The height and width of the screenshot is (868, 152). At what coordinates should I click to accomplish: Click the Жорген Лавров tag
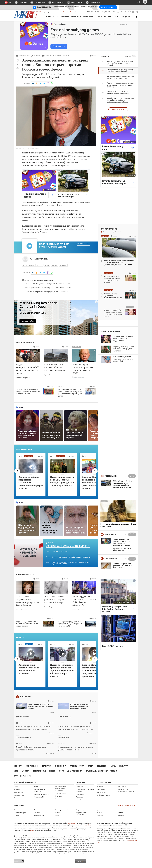[28, 265]
